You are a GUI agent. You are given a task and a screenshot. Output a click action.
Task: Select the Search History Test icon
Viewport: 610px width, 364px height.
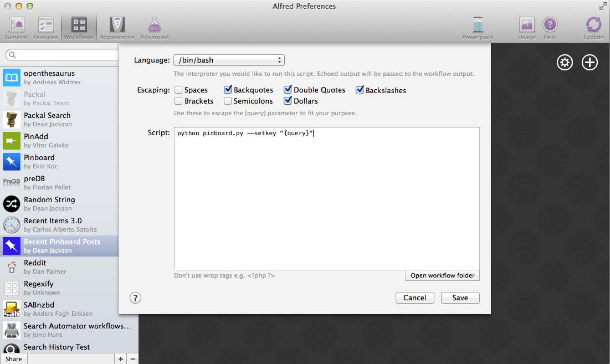click(x=12, y=348)
